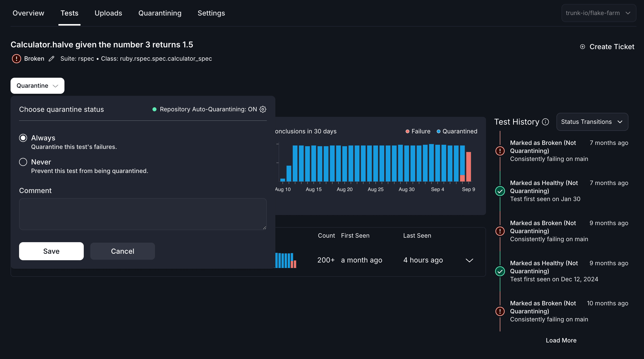Click green check icon for Dec 12 entry
The width and height of the screenshot is (644, 359).
coord(500,271)
